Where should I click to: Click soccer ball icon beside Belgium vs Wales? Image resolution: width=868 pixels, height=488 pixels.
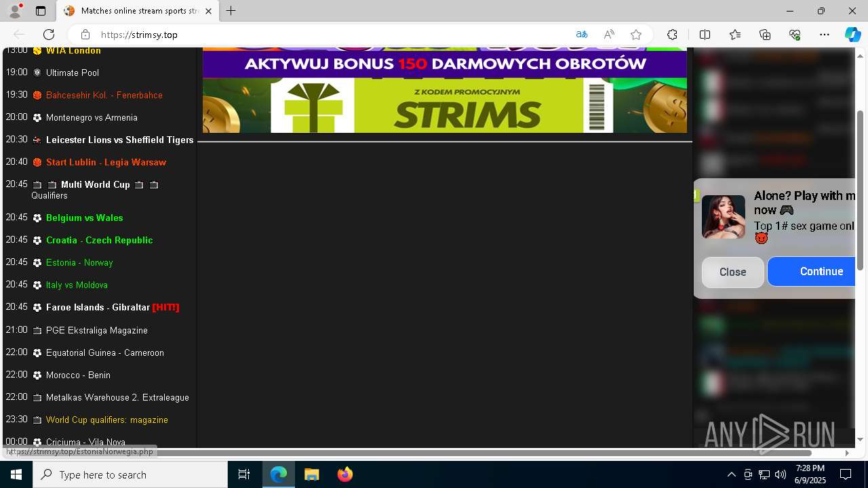point(37,218)
